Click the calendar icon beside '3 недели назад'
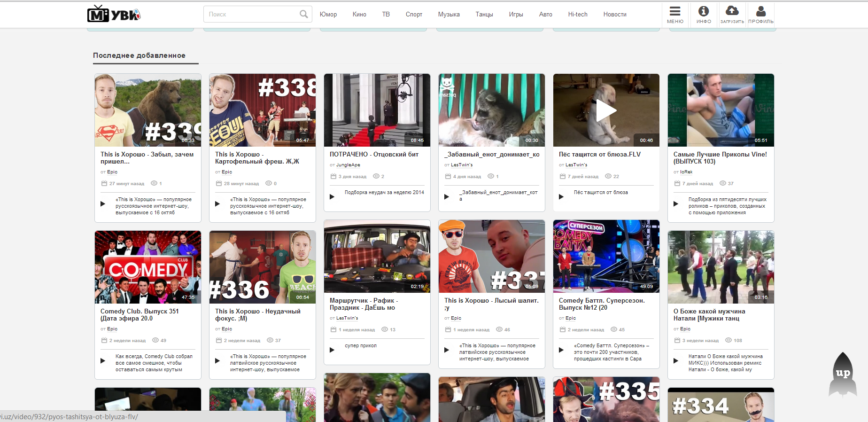Screen dimensions: 868x422 click(677, 340)
